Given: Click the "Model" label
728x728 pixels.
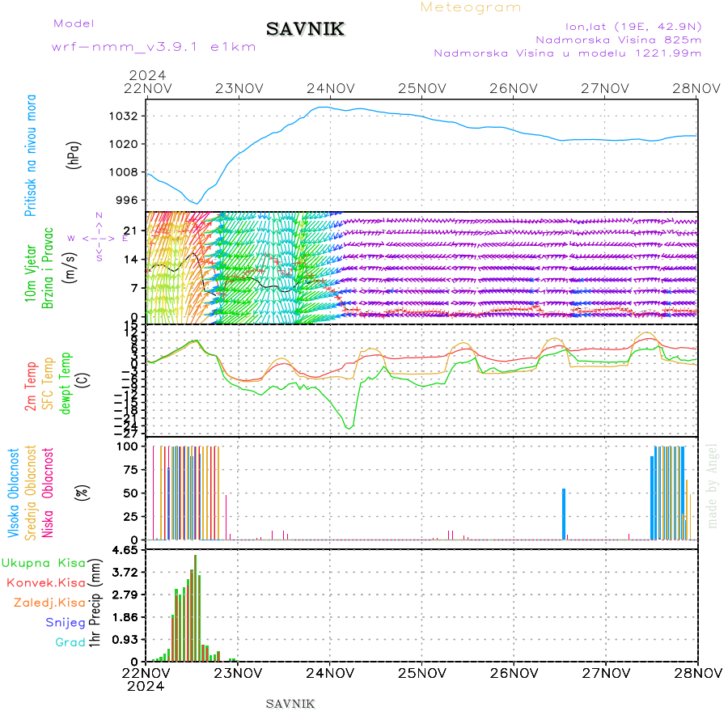Looking at the screenshot, I should click(x=74, y=23).
